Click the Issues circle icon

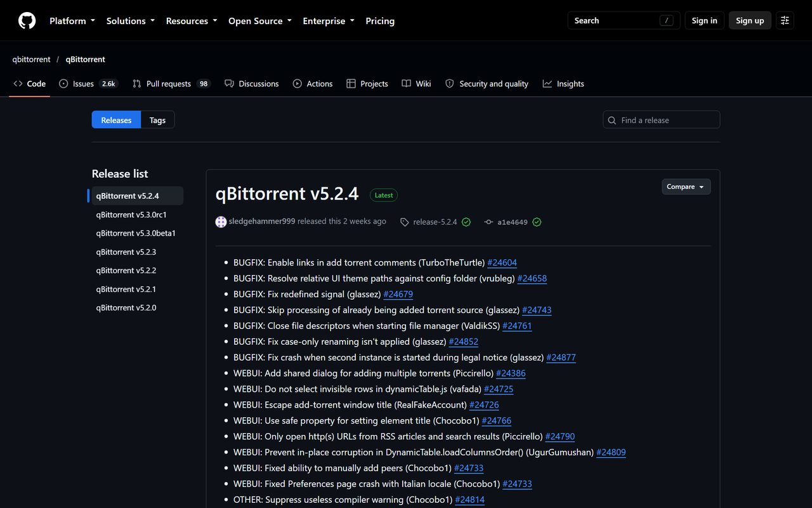pos(63,84)
